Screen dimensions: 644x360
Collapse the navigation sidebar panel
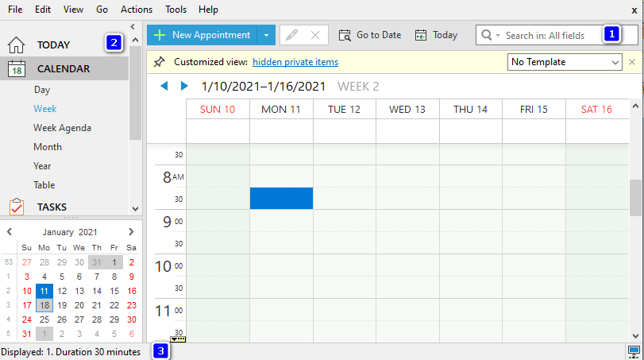(132, 27)
